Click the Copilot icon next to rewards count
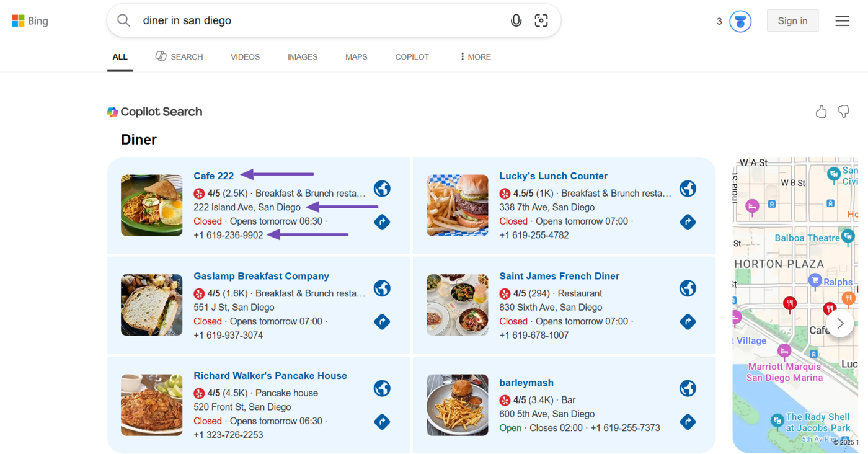Screen dimensions: 868x454 (x=740, y=20)
